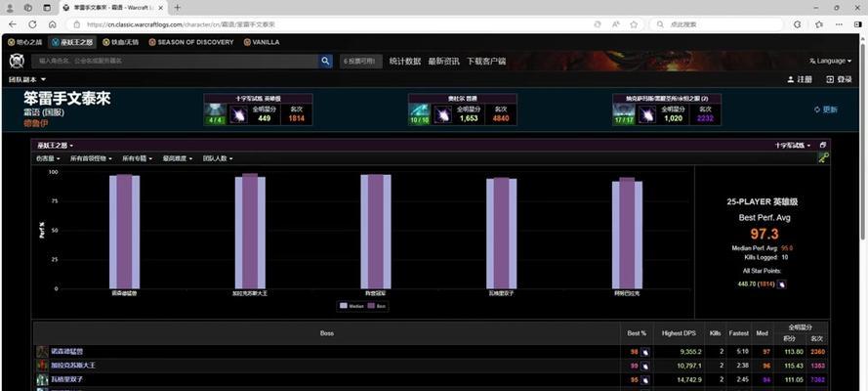
Task: Click the register link with person icon
Action: tap(800, 80)
